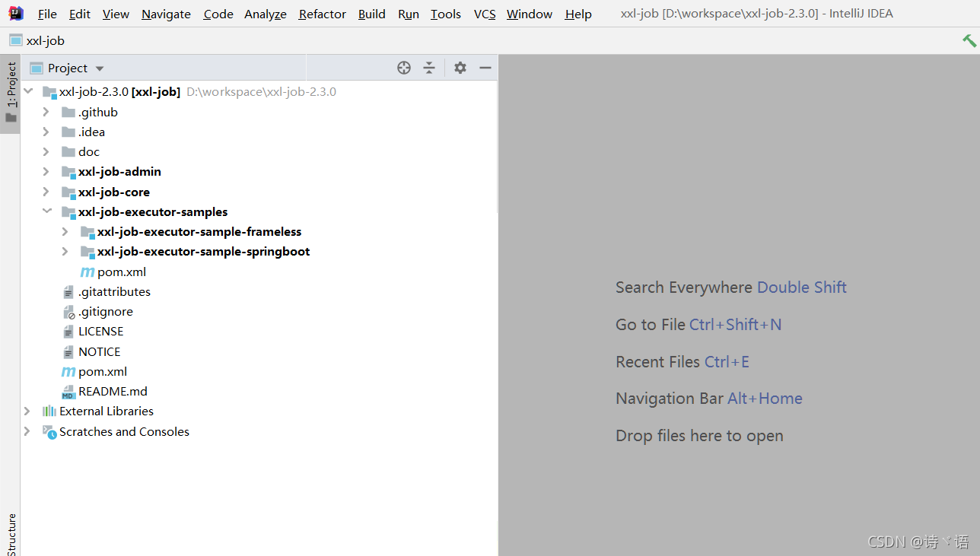Hide the Project panel with minus icon
Viewport: 980px width, 556px height.
[x=485, y=68]
